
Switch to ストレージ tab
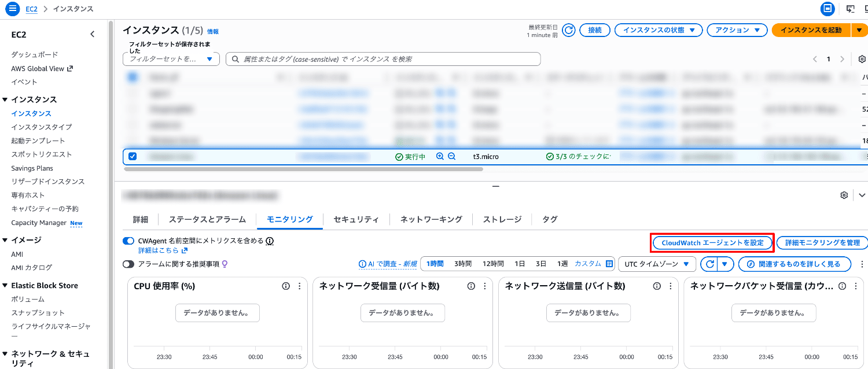click(x=502, y=219)
